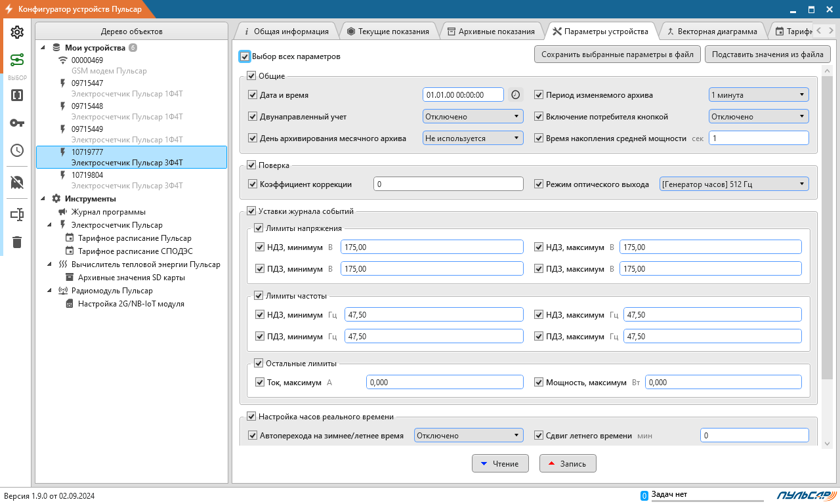Click Время накопления средней мощности field

point(759,138)
